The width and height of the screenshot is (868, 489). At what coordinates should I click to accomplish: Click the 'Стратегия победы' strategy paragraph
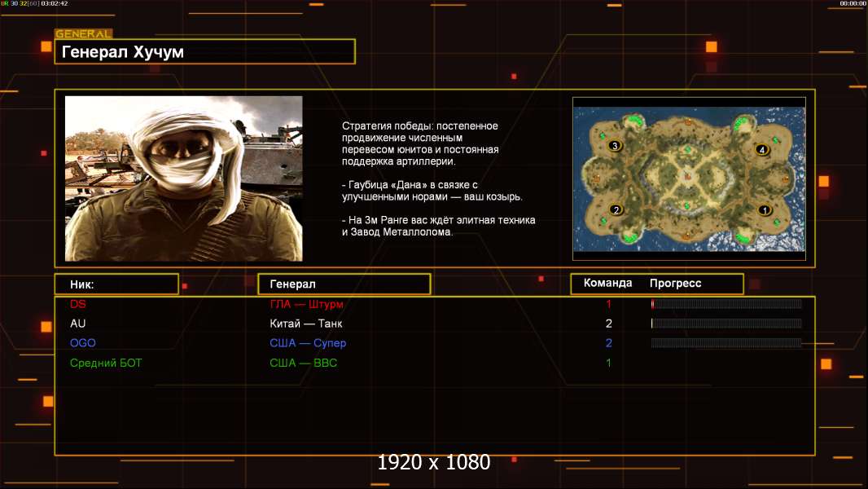coord(420,143)
